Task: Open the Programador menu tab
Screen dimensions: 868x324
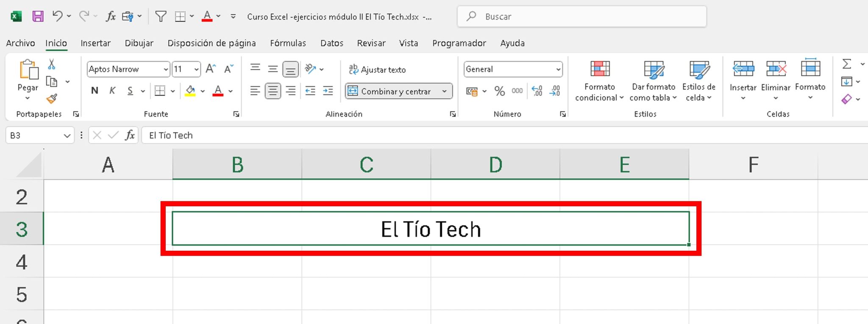Action: pyautogui.click(x=459, y=43)
